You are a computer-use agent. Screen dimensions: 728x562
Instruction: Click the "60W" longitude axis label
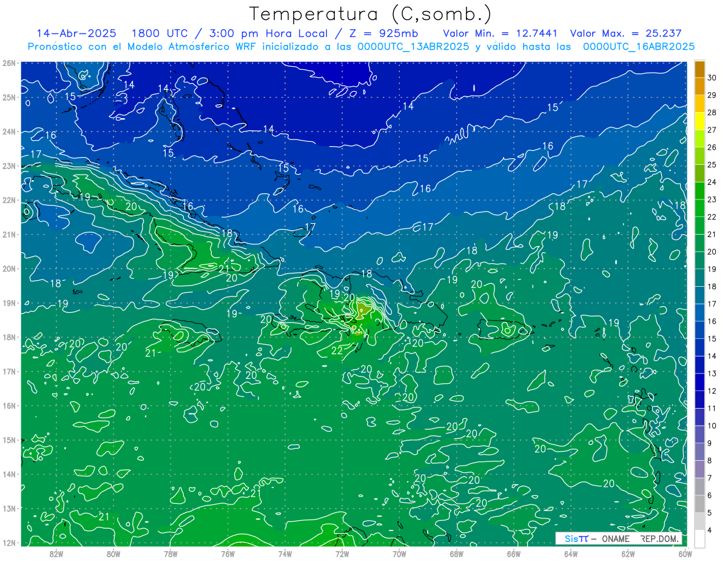pyautogui.click(x=684, y=554)
